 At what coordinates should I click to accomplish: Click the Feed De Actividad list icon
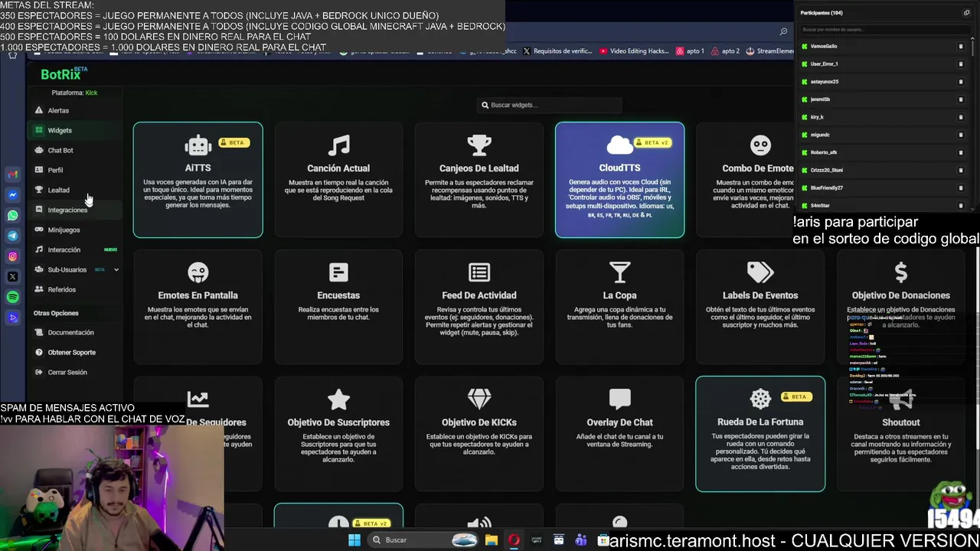(479, 272)
